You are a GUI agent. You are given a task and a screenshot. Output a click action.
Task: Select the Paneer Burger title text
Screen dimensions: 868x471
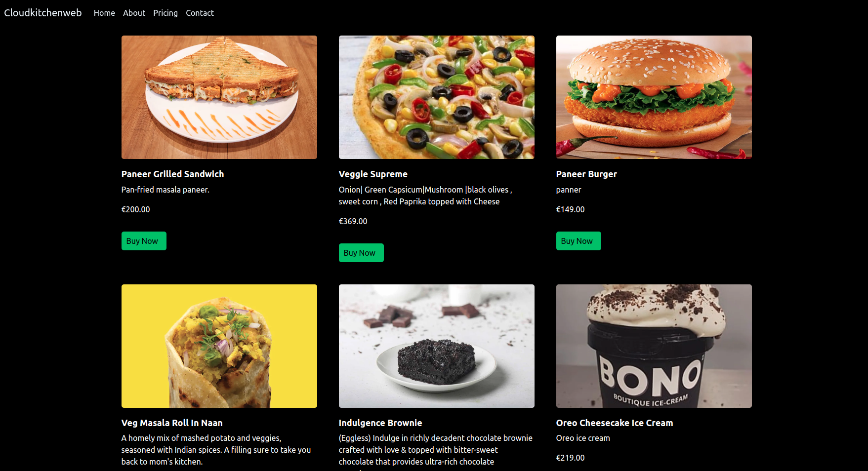pos(586,174)
